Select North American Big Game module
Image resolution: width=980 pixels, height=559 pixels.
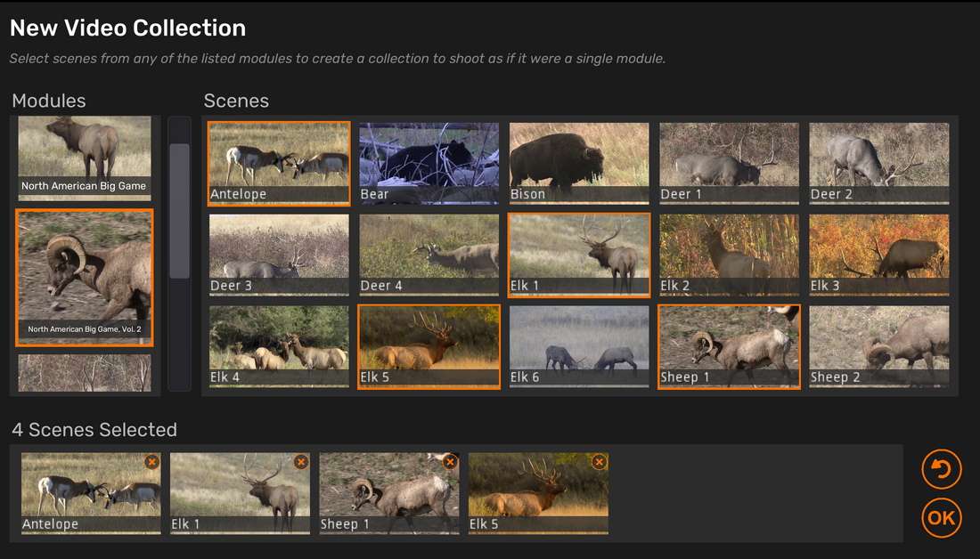(x=85, y=158)
